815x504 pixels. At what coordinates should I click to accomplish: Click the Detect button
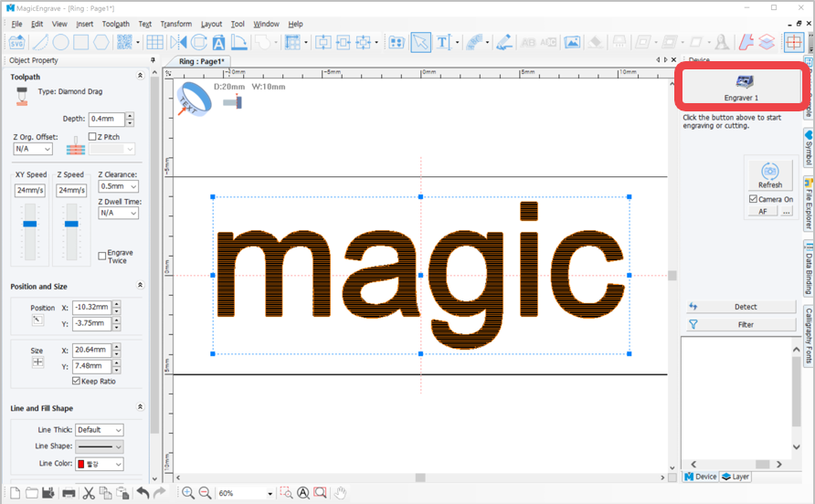coord(741,307)
